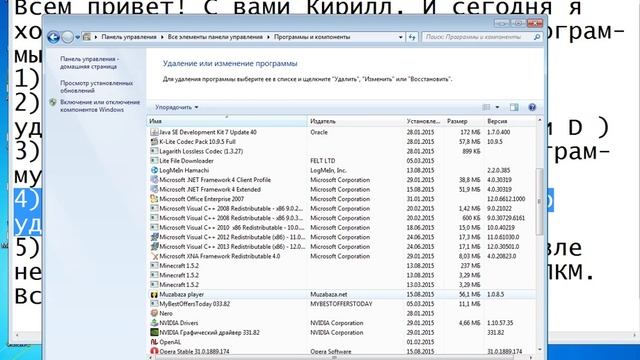Select 'Все элементы панели управления' breadcrumb
The image size is (640, 360).
215,37
